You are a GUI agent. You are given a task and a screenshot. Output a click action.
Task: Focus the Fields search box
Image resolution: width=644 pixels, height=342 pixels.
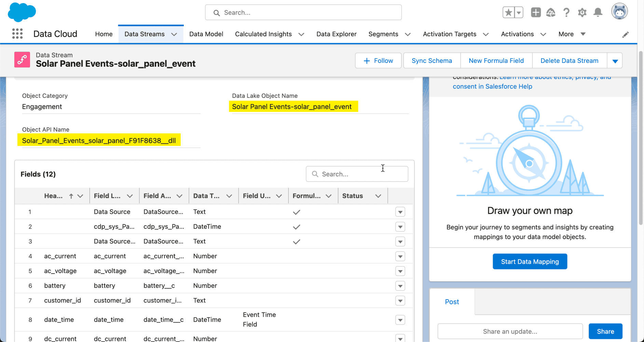coord(357,174)
